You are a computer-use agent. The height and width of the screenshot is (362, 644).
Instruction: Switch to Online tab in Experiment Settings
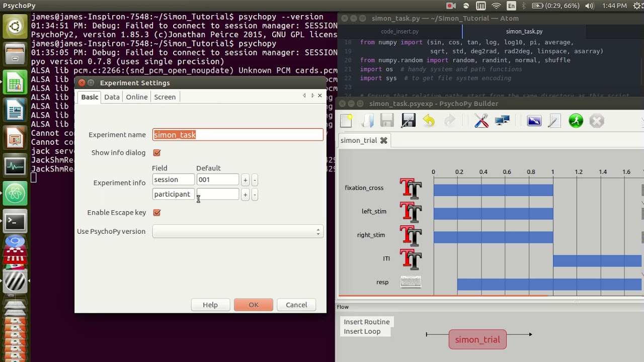tap(137, 97)
